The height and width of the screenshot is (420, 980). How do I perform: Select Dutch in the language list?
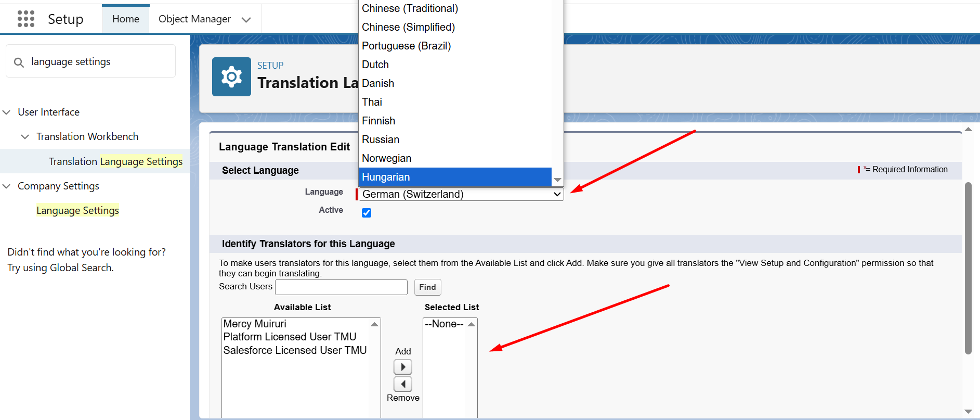coord(455,65)
